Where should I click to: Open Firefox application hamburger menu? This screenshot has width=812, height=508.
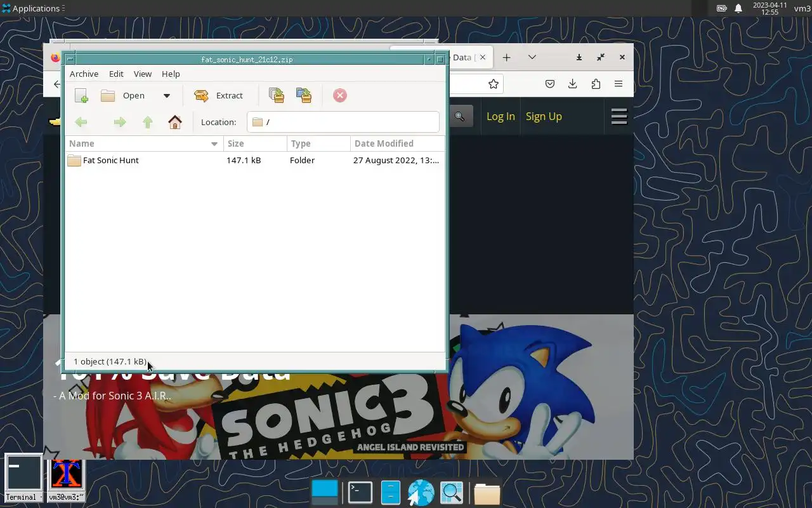pos(619,84)
